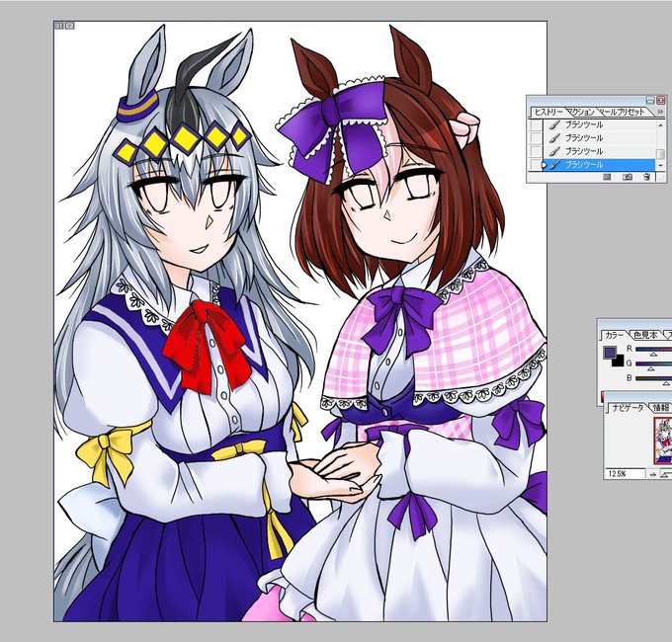Click the Navigator zoom slider
Image resolution: width=672 pixels, height=642 pixels.
tap(666, 474)
